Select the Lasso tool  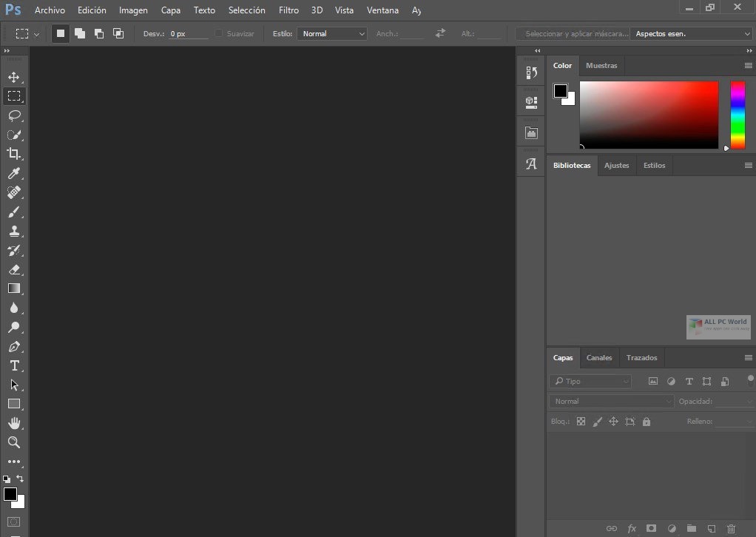pos(14,115)
